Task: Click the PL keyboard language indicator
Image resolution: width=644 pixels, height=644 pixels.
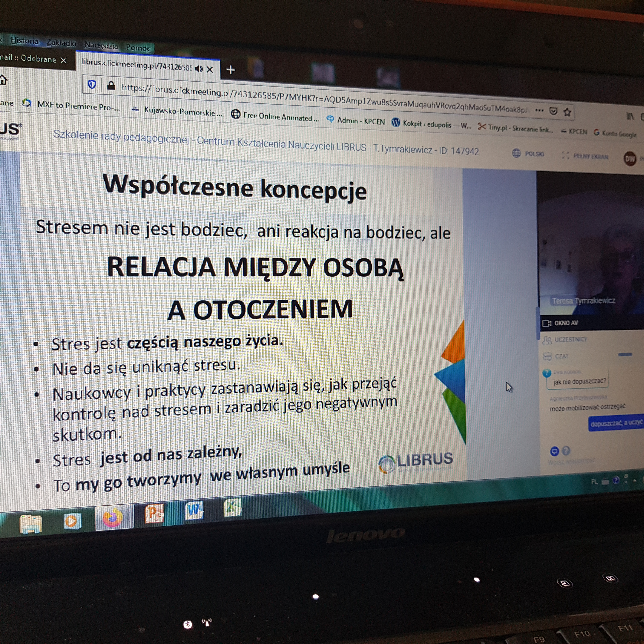Action: tap(594, 482)
